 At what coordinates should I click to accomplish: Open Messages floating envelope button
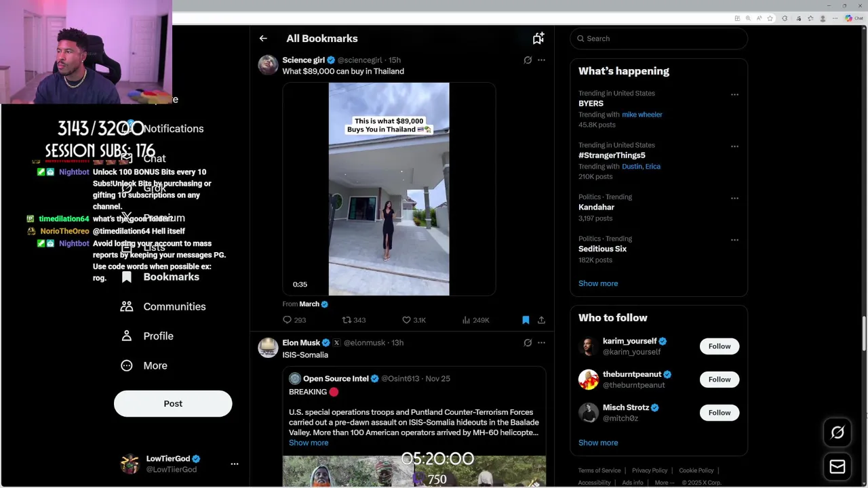click(837, 467)
